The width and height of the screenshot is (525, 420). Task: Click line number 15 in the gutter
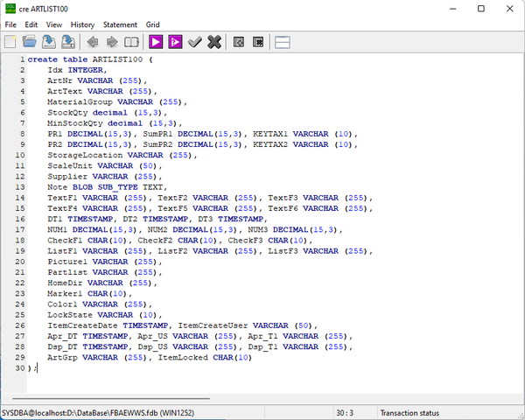pyautogui.click(x=20, y=208)
